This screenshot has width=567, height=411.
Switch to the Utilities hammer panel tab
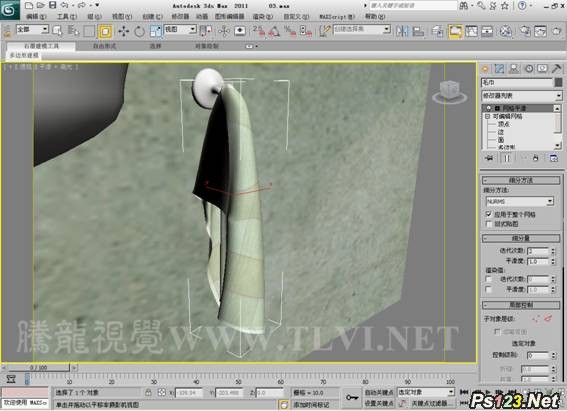[557, 69]
